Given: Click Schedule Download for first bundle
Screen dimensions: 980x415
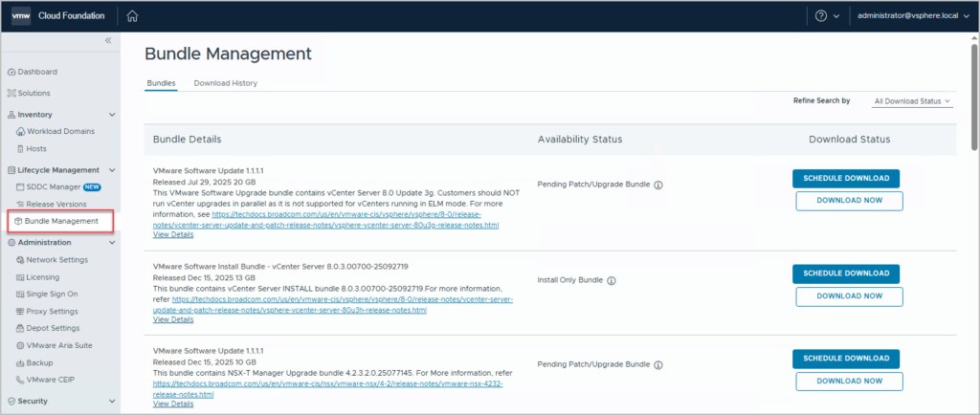Looking at the screenshot, I should [x=845, y=178].
